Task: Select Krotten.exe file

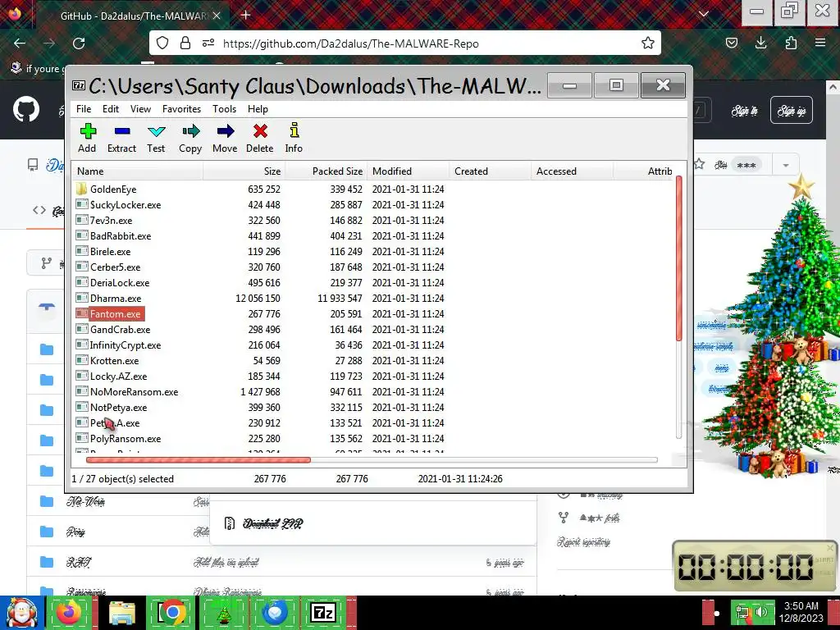Action: tap(107, 361)
